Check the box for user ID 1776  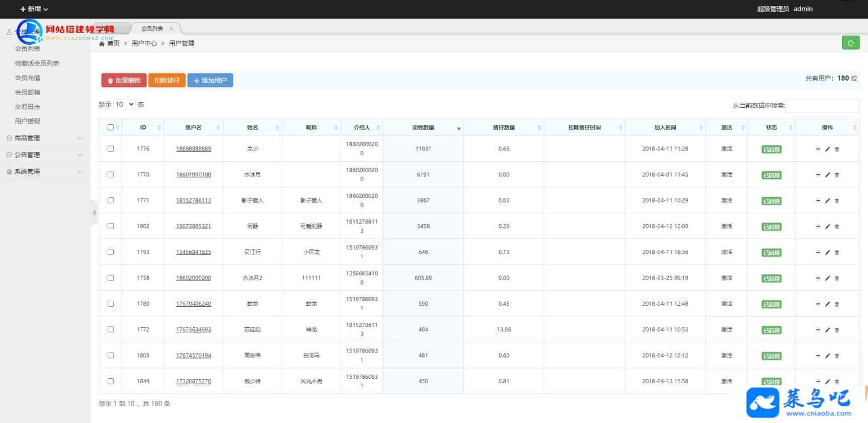(x=111, y=149)
